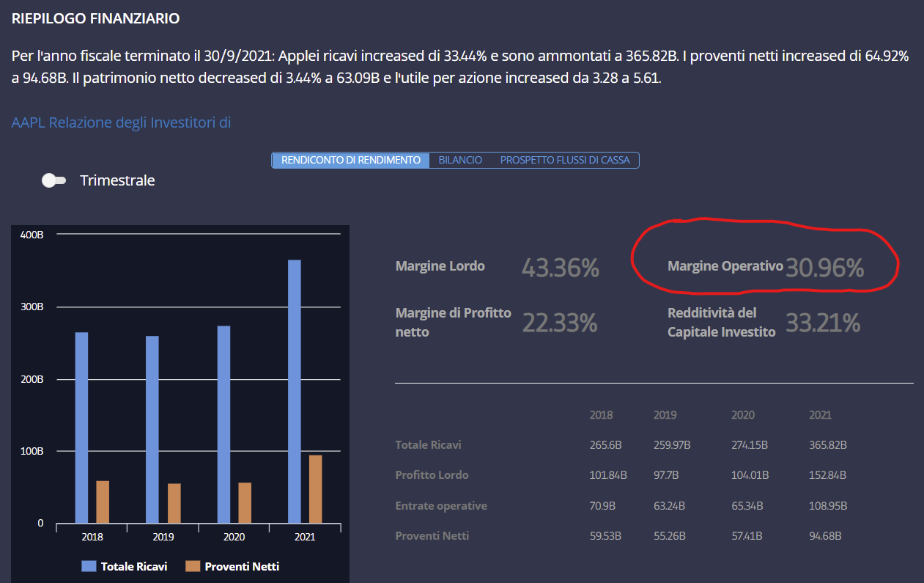Click the Totale Ricavi legend label
924x583 pixels.
click(x=134, y=566)
